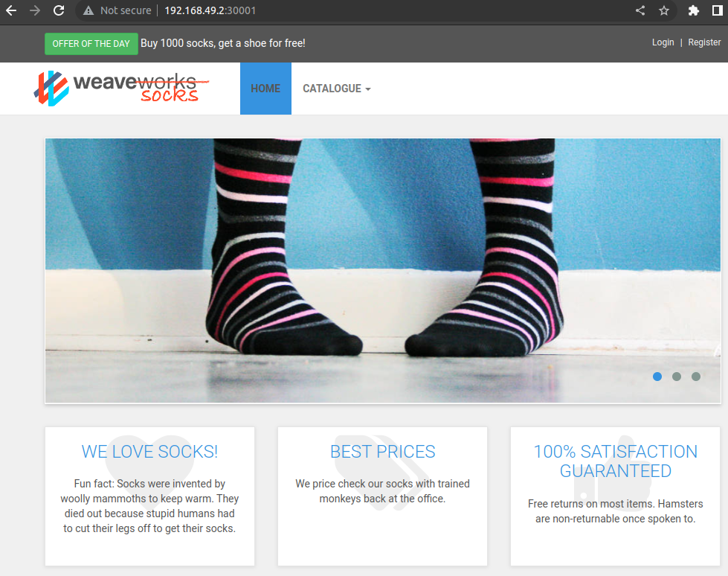The width and height of the screenshot is (728, 576).
Task: Select the HOME navigation tab
Action: click(x=265, y=89)
